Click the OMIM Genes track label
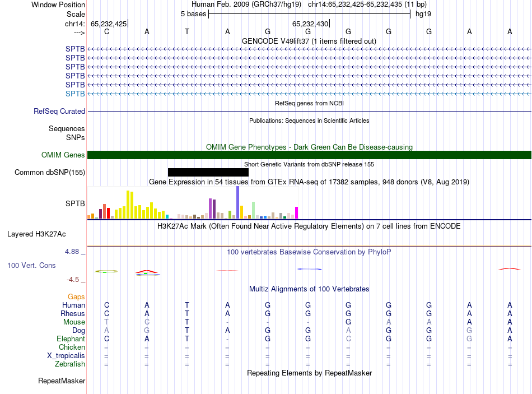 (63, 155)
